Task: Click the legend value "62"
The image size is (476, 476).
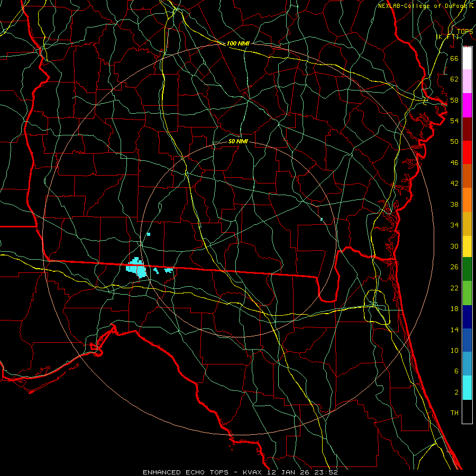Action: (x=454, y=79)
